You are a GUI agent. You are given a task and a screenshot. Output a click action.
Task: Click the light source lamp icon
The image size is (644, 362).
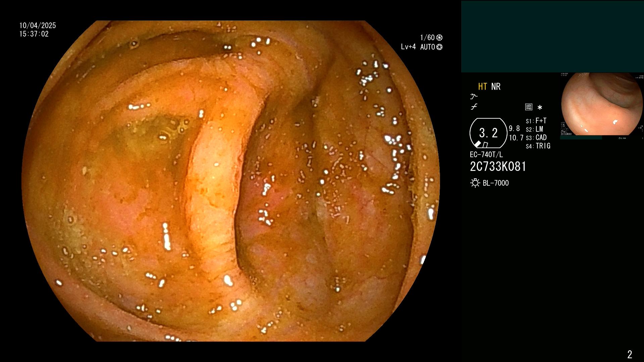point(475,183)
